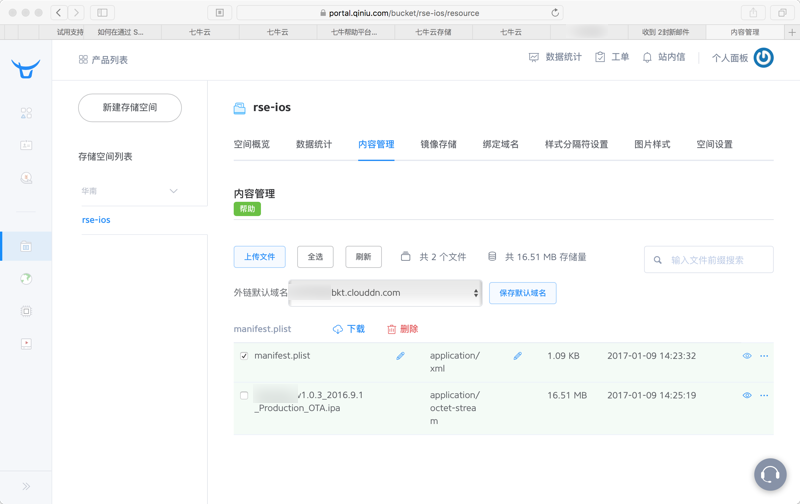800x504 pixels.
Task: Preview manifest.plist via eye icon
Action: point(747,356)
